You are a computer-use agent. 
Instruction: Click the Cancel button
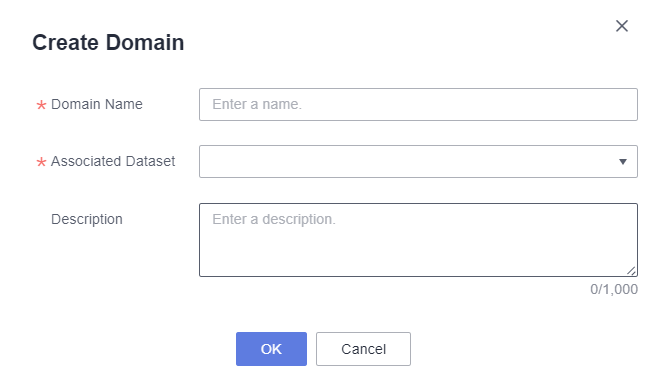363,349
